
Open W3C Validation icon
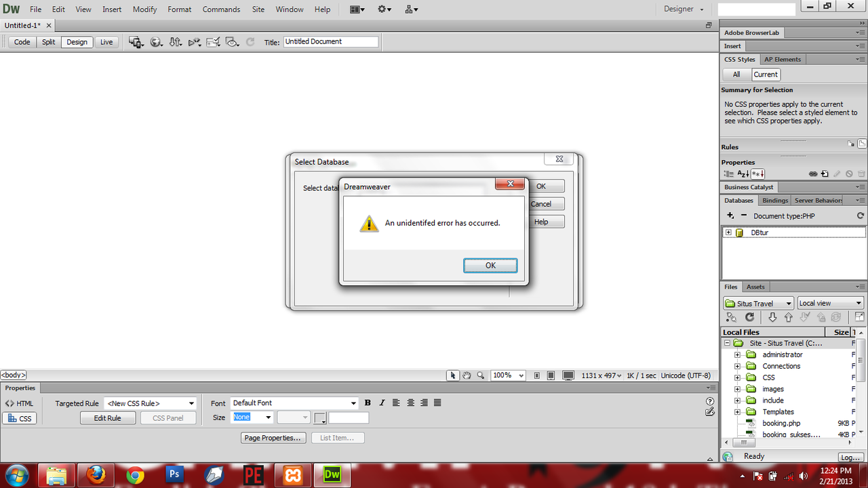(195, 42)
